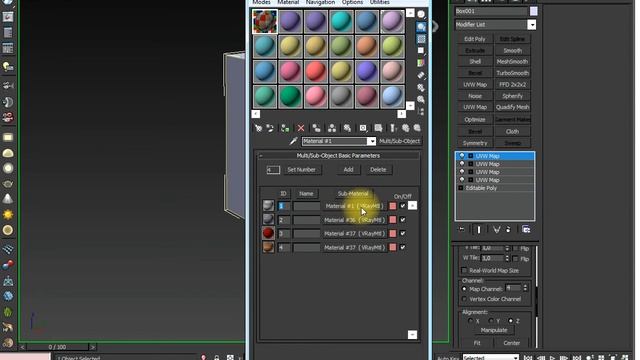Click the Get Material icon
640x360 pixels.
tap(258, 128)
